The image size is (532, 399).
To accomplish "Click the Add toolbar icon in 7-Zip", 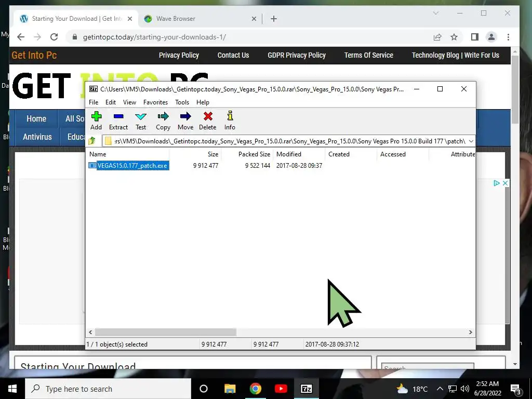I will (x=96, y=116).
